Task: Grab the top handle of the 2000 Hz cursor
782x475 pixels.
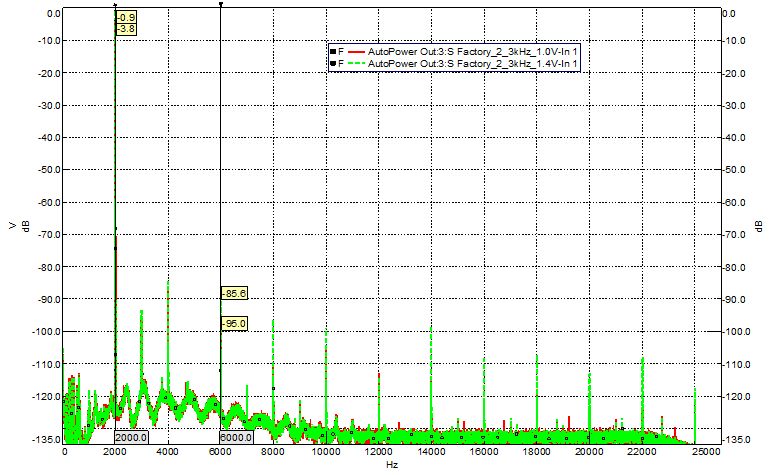Action: [115, 5]
